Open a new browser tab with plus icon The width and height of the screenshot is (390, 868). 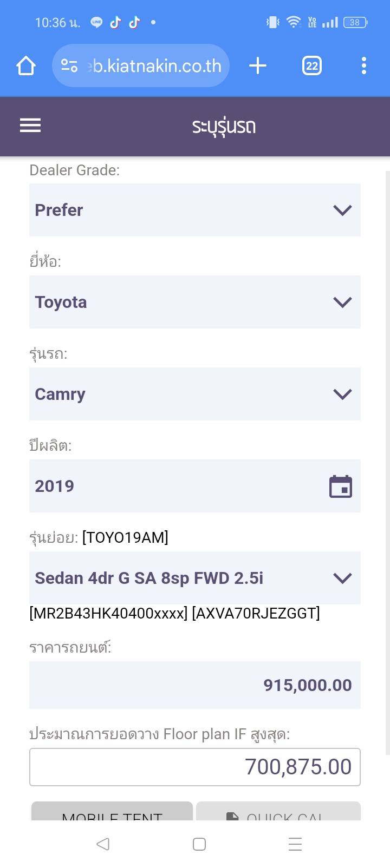(258, 66)
